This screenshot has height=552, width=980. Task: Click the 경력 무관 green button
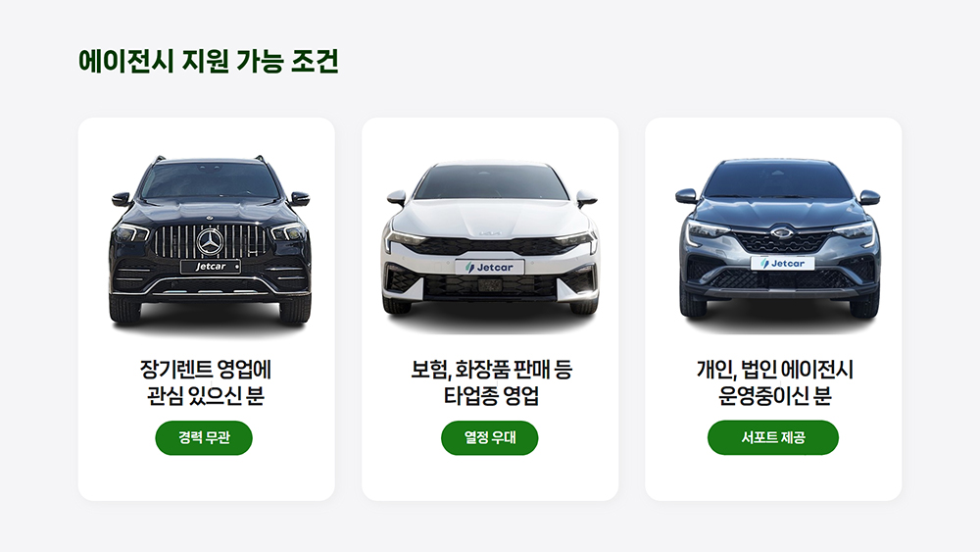[x=204, y=437]
